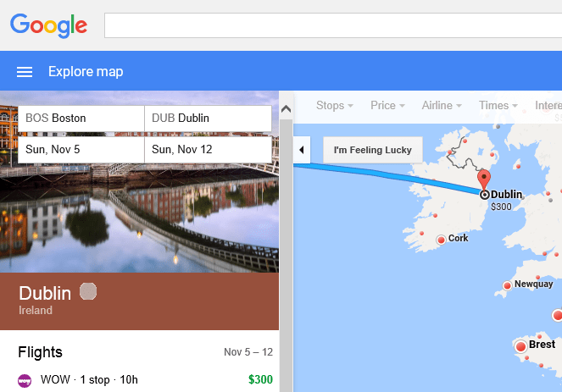Edit the BOS Boston origin field
The height and width of the screenshot is (392, 562).
81,119
